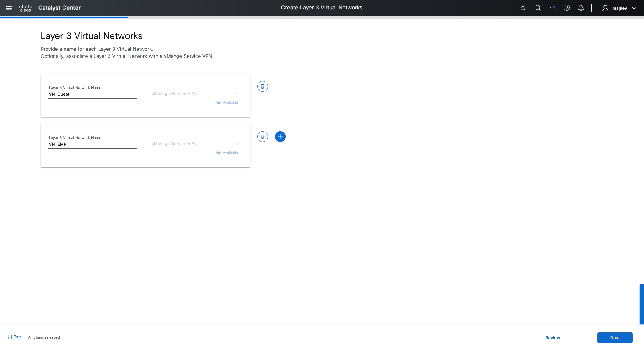Open the maglev user account menu
The image size is (644, 349).
[x=619, y=8]
